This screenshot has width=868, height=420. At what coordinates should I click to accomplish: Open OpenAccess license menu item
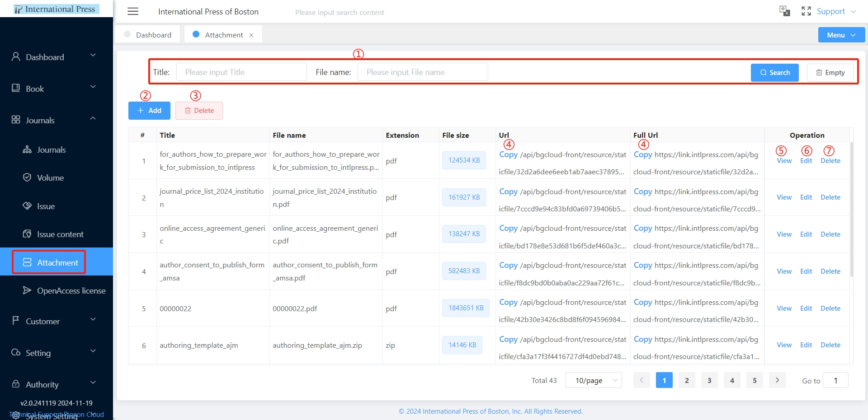(x=57, y=290)
